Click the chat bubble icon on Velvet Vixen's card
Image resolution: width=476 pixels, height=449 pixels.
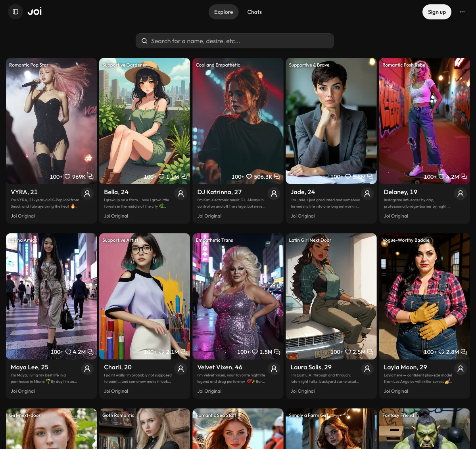(x=277, y=352)
